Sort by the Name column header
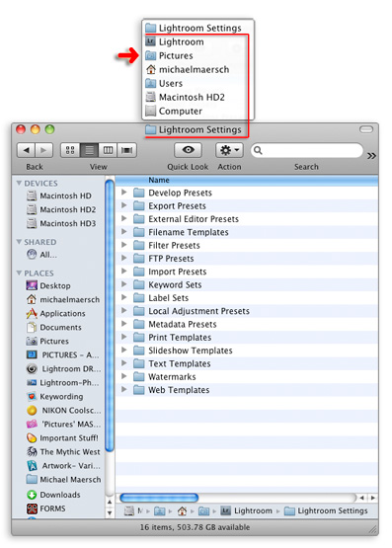 [x=247, y=180]
